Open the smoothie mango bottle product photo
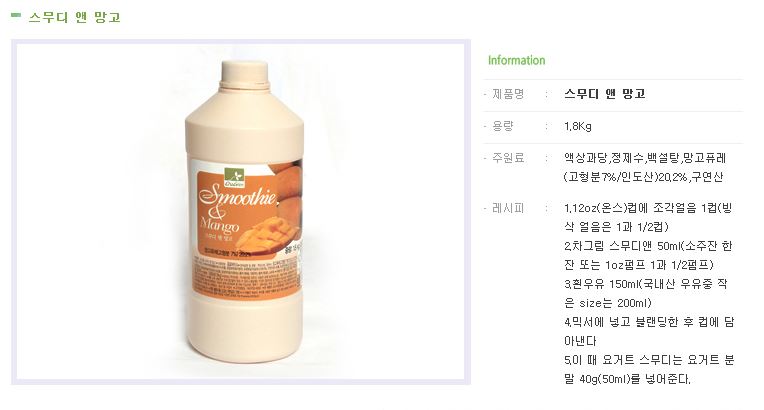This screenshot has width=764, height=410. tap(241, 212)
